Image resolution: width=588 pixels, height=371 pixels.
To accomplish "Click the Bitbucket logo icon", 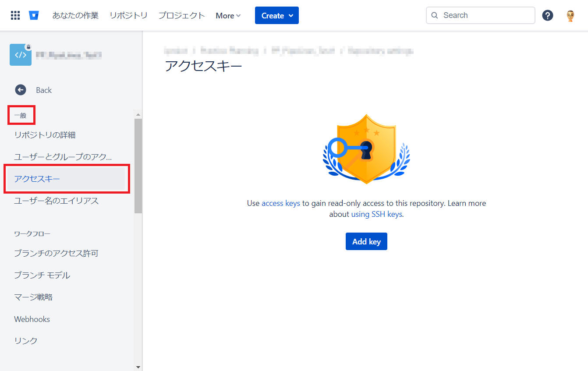I will click(34, 15).
